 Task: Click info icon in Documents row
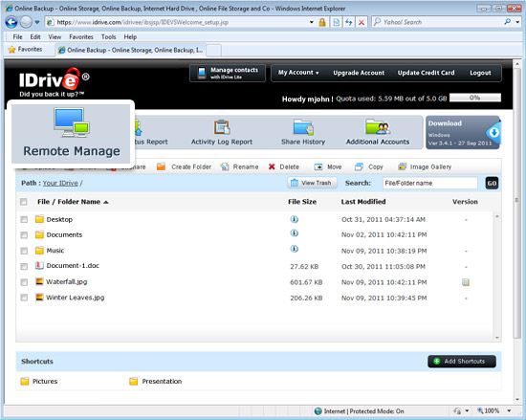pos(295,232)
